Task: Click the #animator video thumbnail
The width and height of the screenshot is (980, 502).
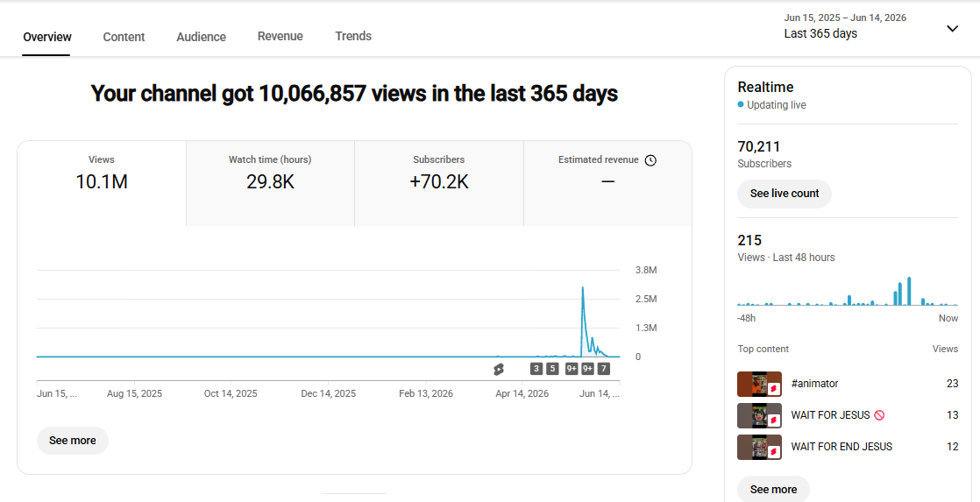Action: coord(759,384)
